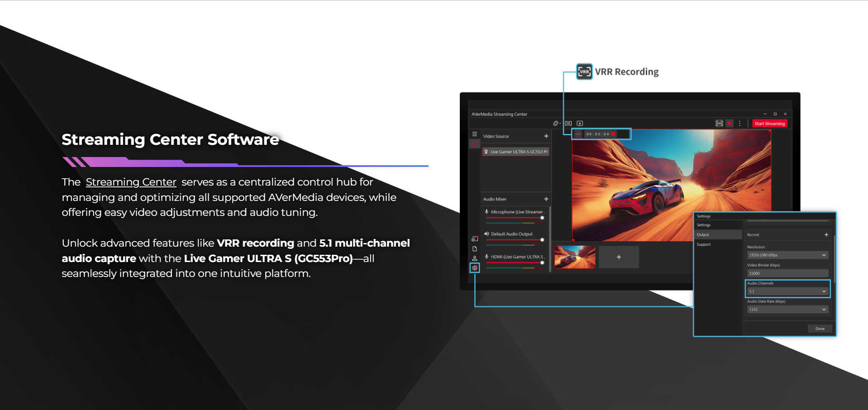This screenshot has width=868, height=410.
Task: Open the three-dot more options menu
Action: (740, 124)
